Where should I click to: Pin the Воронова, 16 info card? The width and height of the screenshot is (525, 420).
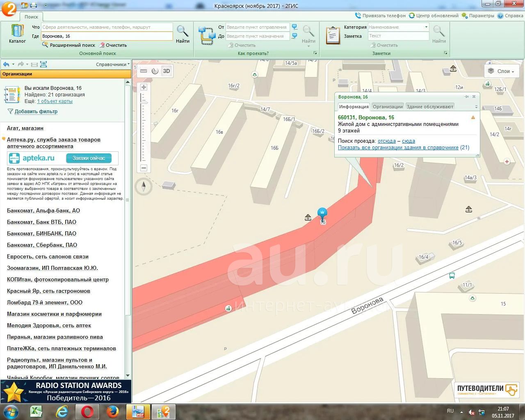click(466, 97)
